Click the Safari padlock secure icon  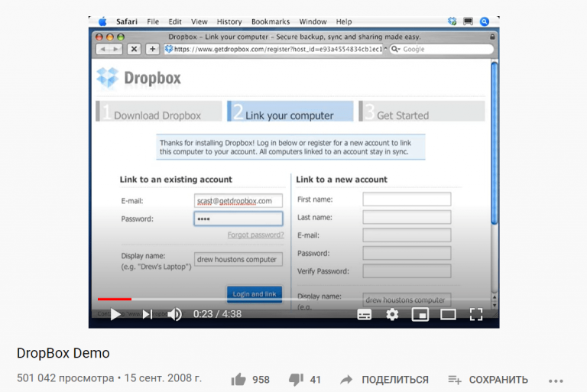[492, 37]
